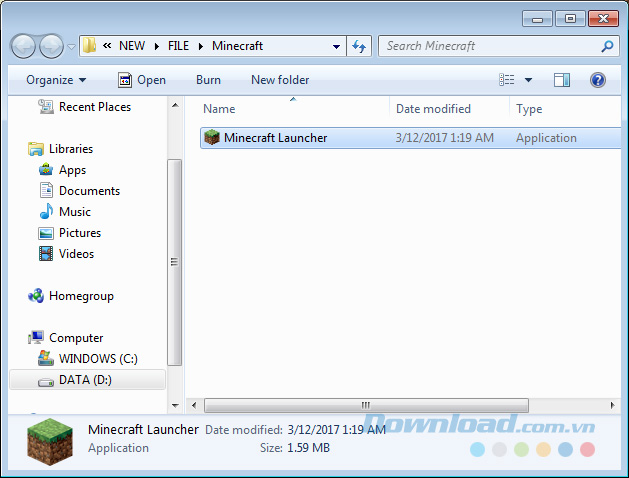Click the Application type cell

[546, 138]
